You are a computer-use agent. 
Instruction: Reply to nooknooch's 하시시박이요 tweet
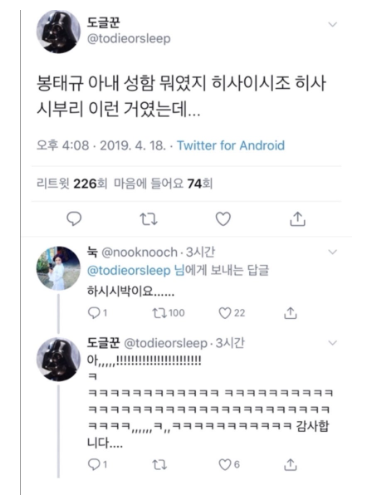point(97,313)
